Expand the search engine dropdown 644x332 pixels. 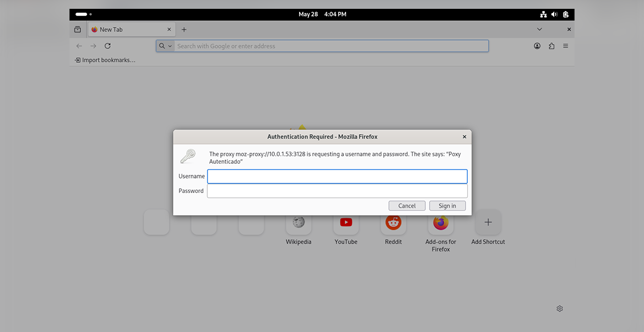tap(165, 46)
